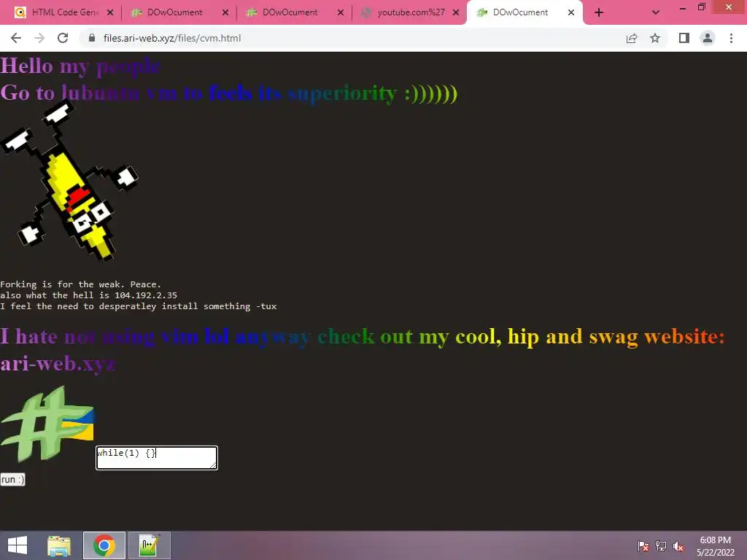The width and height of the screenshot is (747, 560).
Task: Open Chrome side panel
Action: [684, 38]
